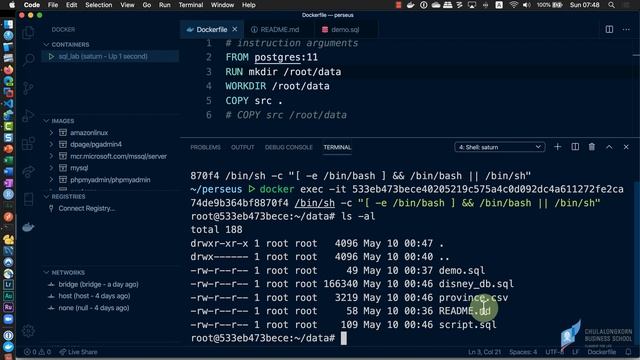Click disney_db.sql in terminal listing

(x=476, y=284)
